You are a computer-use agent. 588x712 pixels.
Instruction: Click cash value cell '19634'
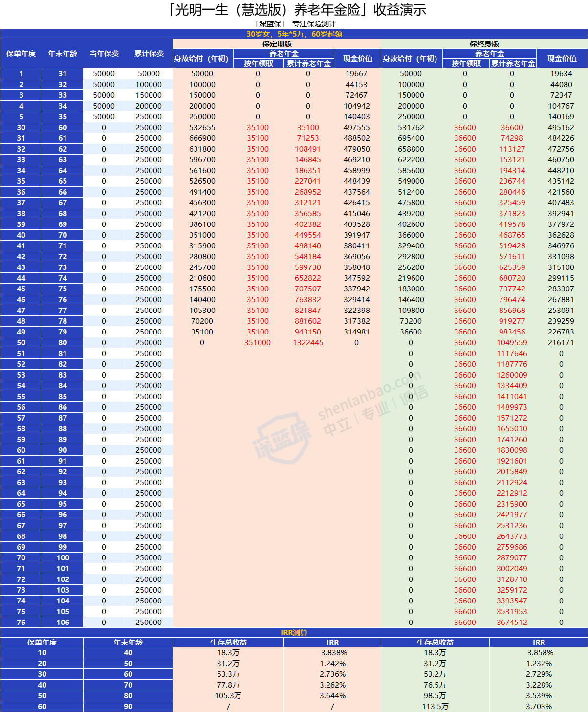[561, 74]
